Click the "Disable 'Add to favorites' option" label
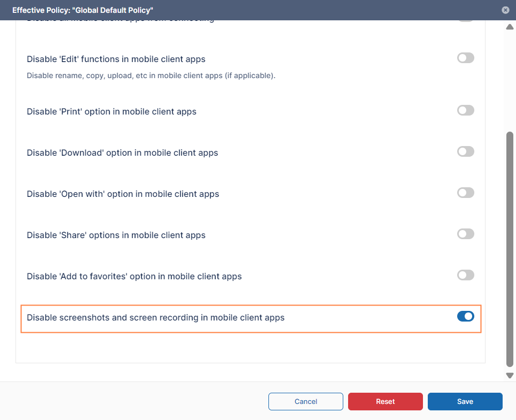The height and width of the screenshot is (420, 516). (x=134, y=277)
